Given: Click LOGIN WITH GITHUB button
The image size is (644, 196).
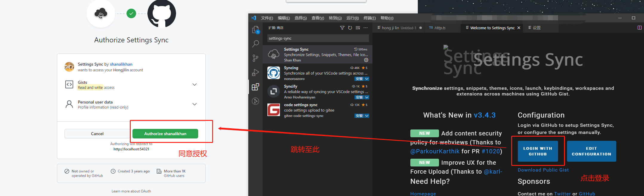Looking at the screenshot, I should pyautogui.click(x=538, y=151).
